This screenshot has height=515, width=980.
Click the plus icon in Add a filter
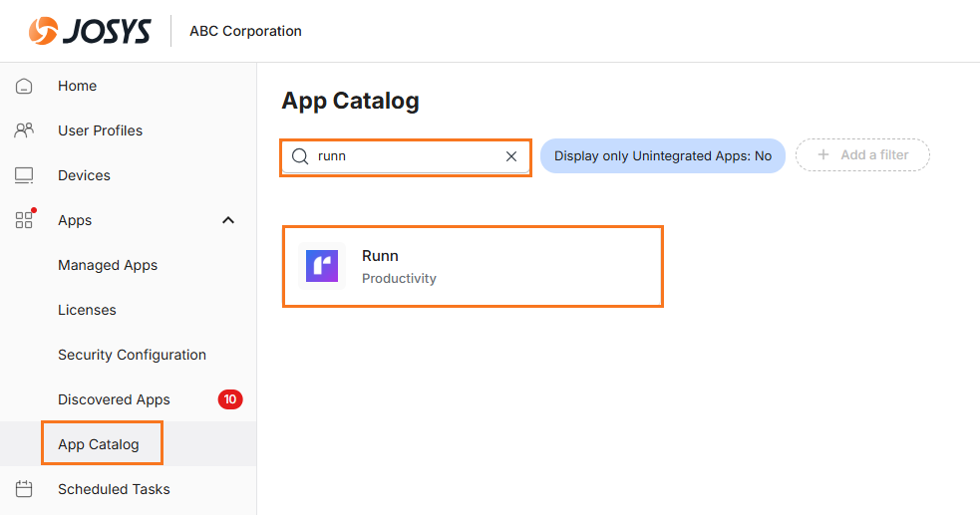(x=823, y=154)
